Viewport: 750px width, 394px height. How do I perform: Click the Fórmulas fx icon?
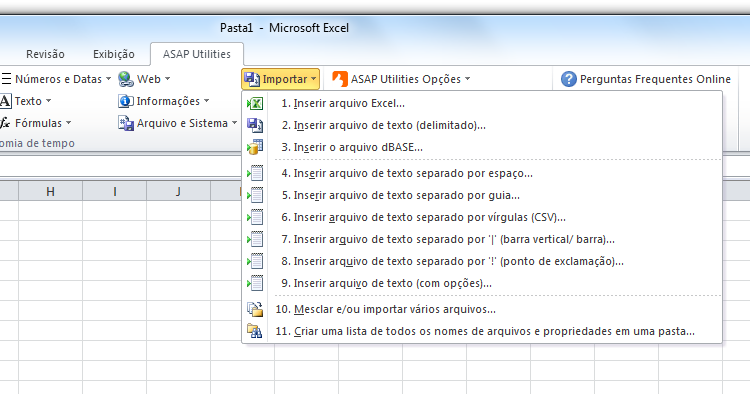(5, 123)
